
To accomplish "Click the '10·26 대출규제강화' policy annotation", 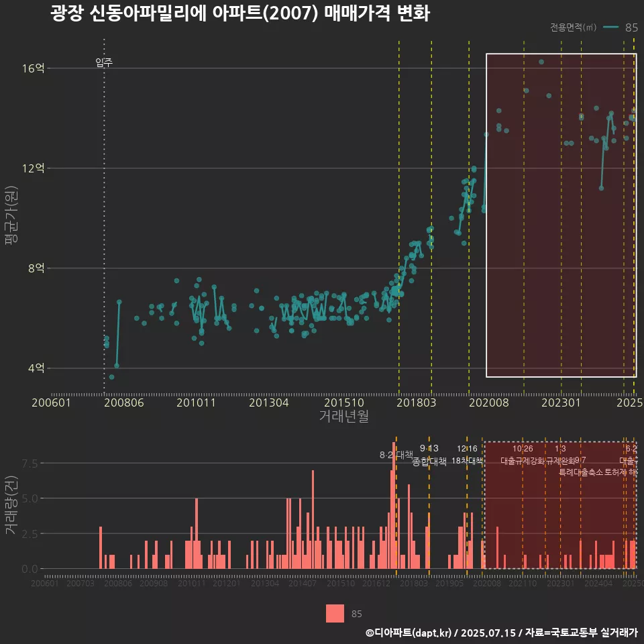I will point(523,455).
